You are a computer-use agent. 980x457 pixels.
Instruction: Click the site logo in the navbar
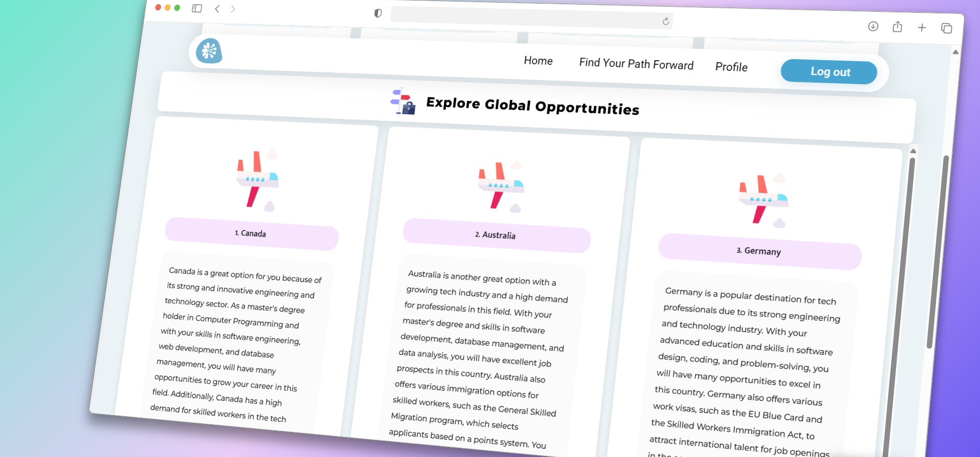click(x=209, y=51)
